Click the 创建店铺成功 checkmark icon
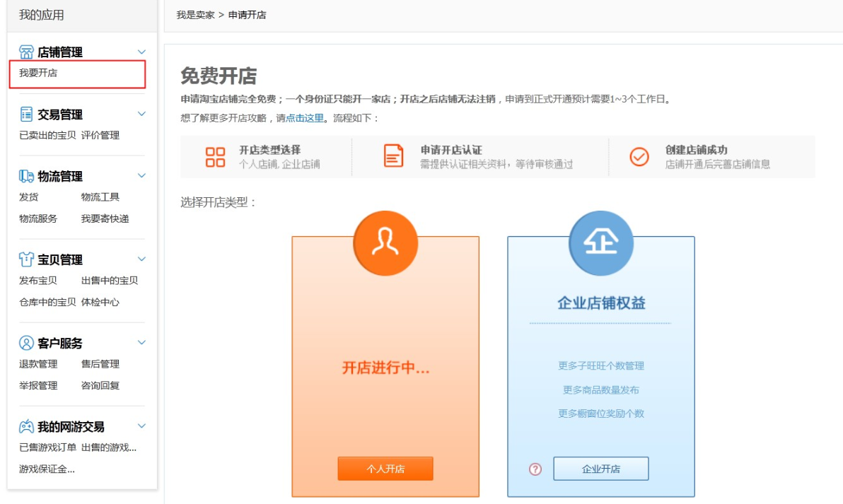 coord(639,157)
